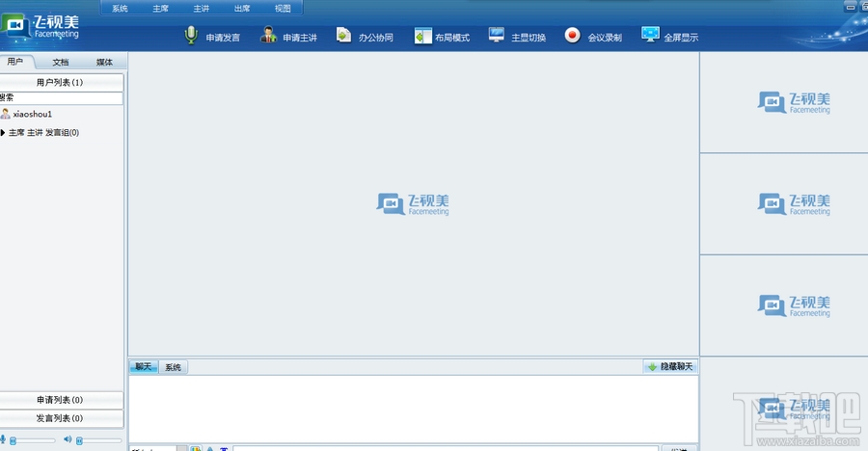Click the Facemeeting logo in the header

coord(41,27)
